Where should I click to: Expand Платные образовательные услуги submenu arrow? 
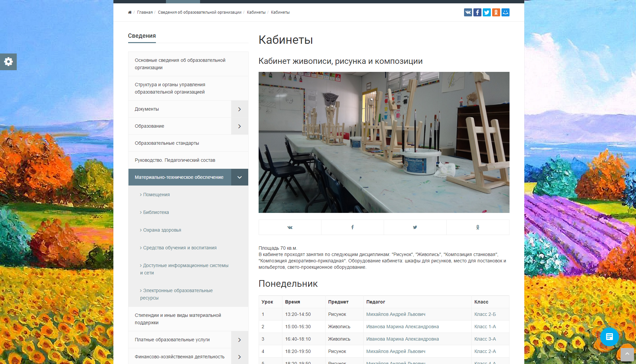240,340
